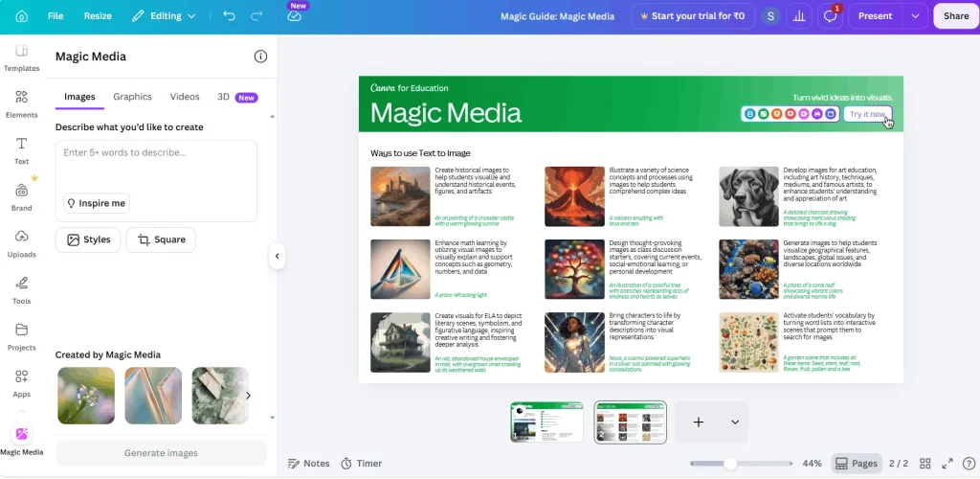Screen dimensions: 980x479
Task: Undo the last action
Action: (x=230, y=16)
